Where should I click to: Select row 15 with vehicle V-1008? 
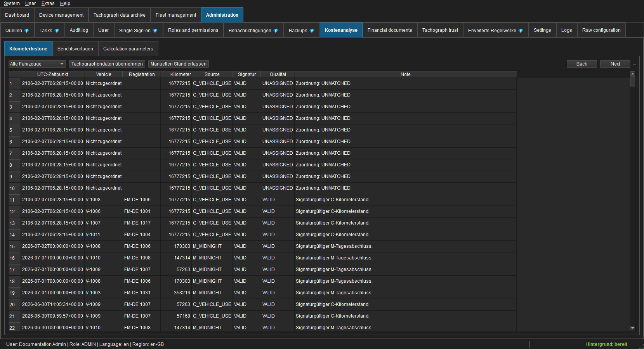(262, 246)
